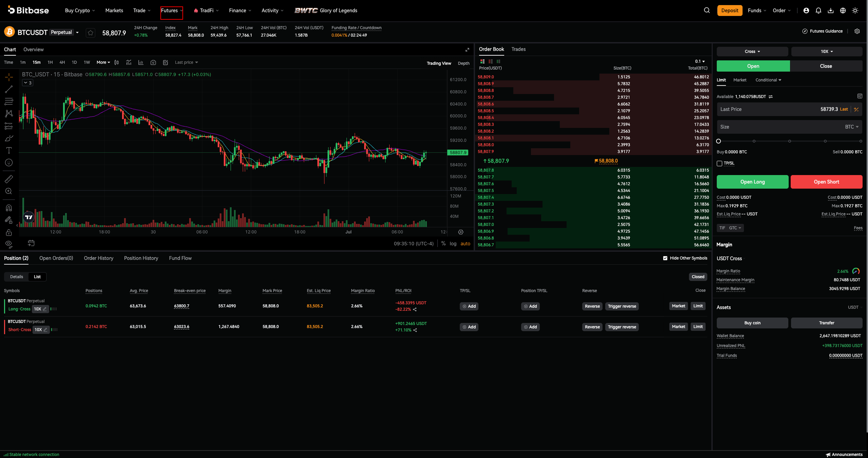Viewport: 868px width, 458px height.
Task: Expand the chart to fullscreen
Action: tap(467, 50)
